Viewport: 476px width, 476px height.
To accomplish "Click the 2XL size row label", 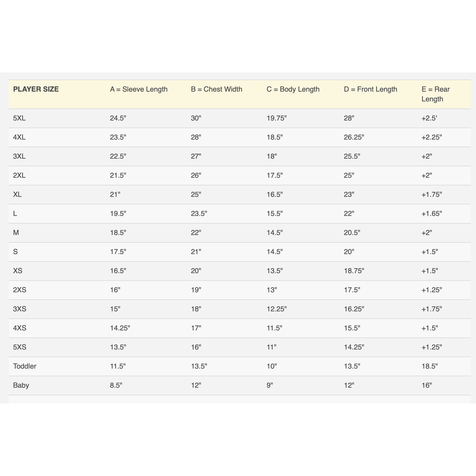I will [19, 176].
